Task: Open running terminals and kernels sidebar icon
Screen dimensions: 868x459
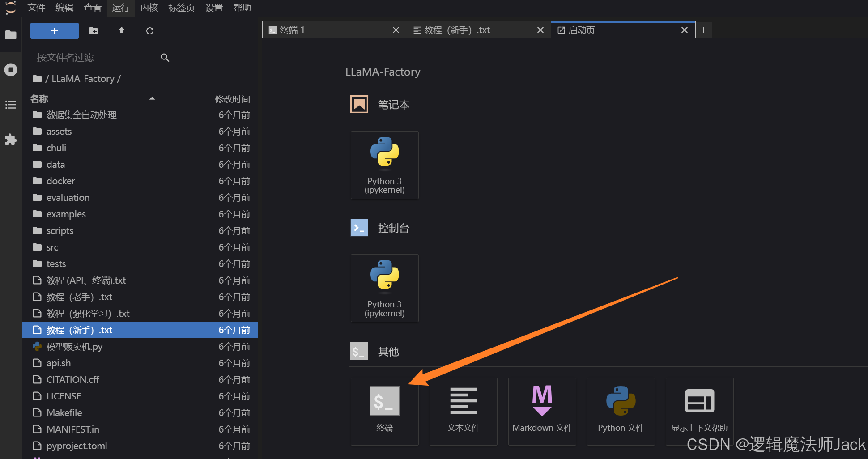Action: point(11,70)
